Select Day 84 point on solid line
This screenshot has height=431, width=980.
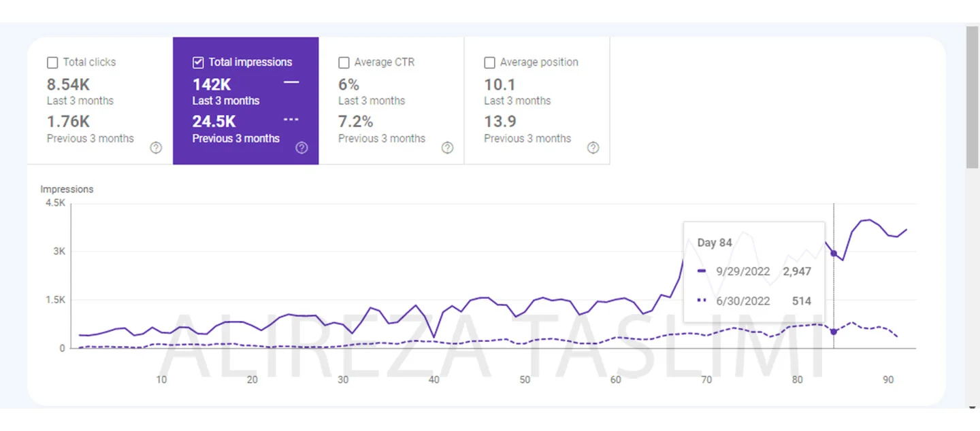pos(834,254)
